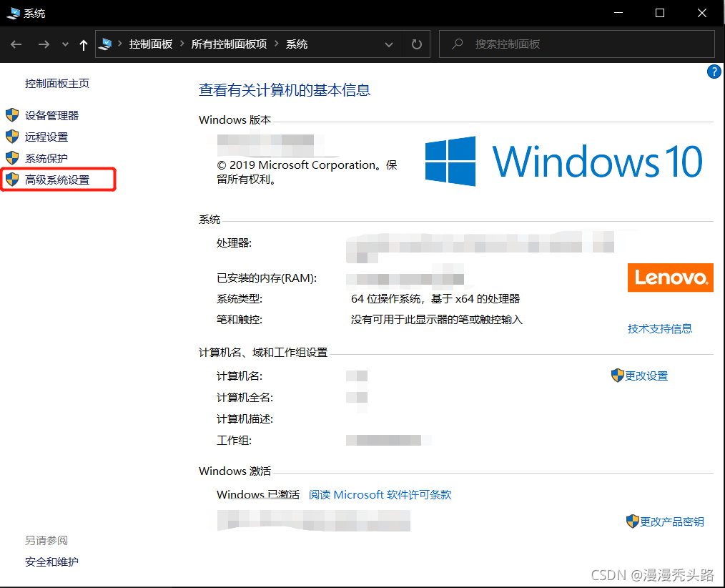
Task: Open 技术支持信息 link
Action: point(660,329)
